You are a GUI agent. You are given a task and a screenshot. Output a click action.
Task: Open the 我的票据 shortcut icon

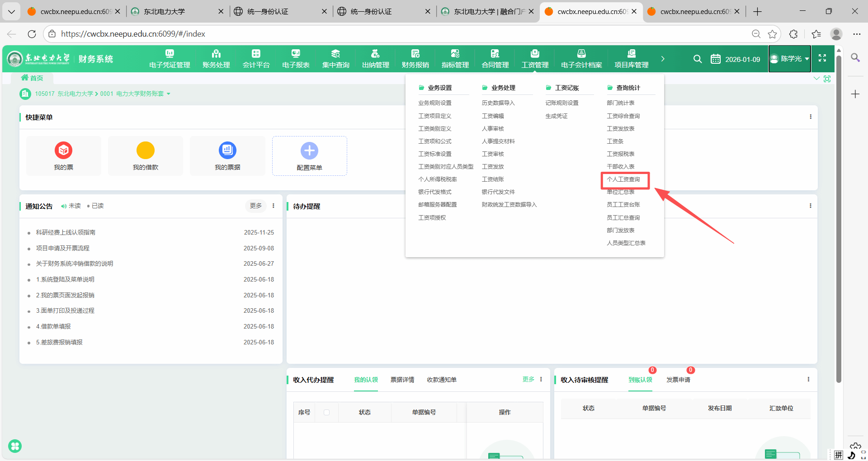pos(227,151)
